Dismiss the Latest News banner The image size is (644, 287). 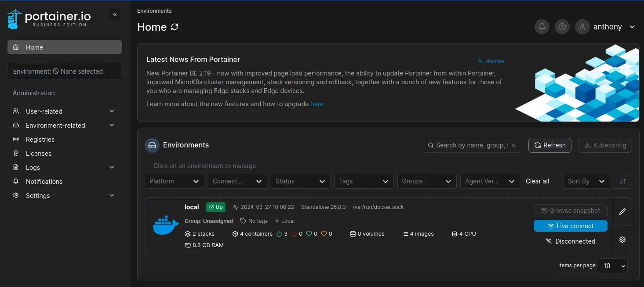click(x=491, y=61)
